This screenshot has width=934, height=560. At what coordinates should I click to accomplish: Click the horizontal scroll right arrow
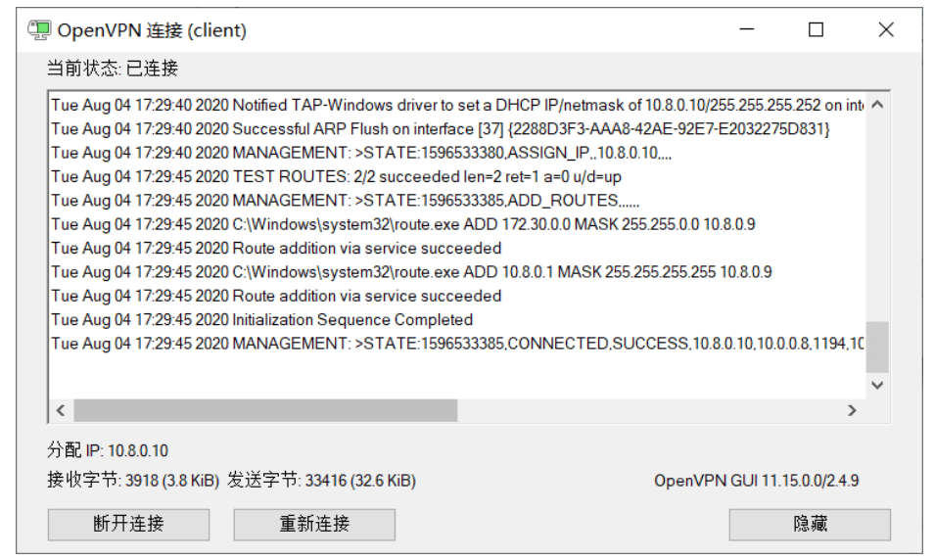(x=852, y=410)
